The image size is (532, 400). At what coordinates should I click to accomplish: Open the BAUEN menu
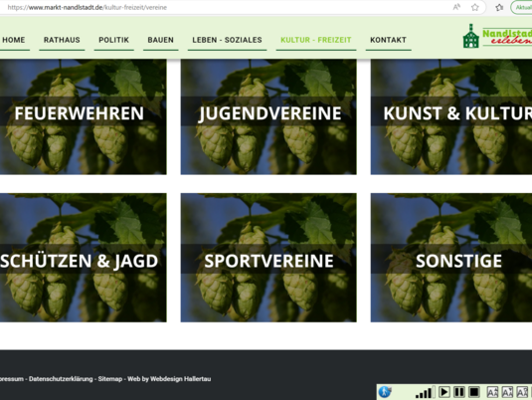click(x=160, y=40)
